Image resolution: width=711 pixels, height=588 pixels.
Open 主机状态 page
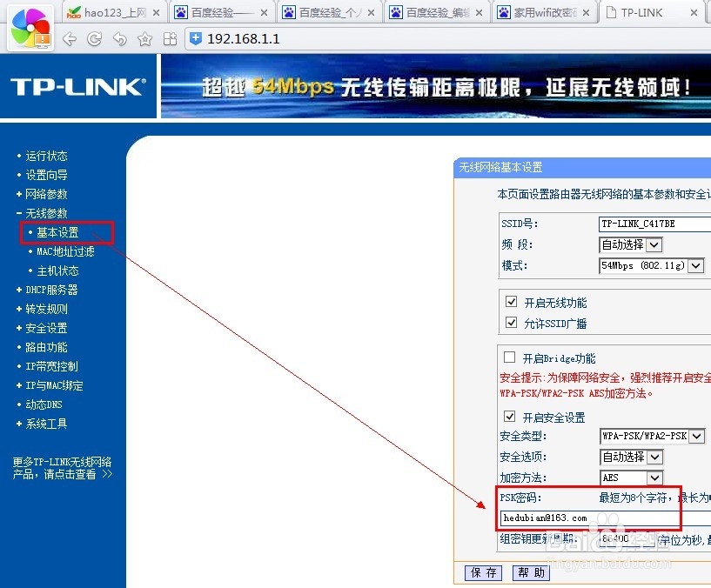[57, 271]
